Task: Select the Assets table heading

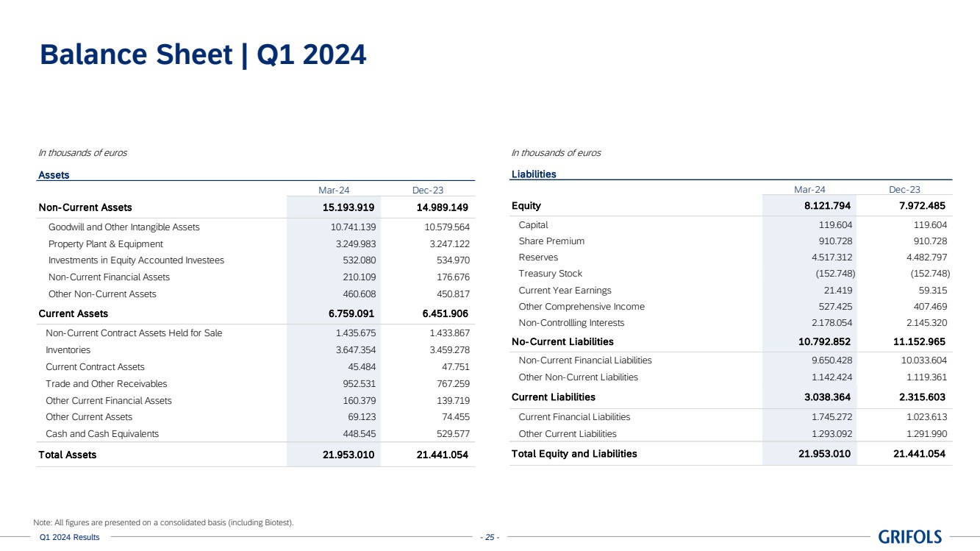Action: (x=54, y=175)
